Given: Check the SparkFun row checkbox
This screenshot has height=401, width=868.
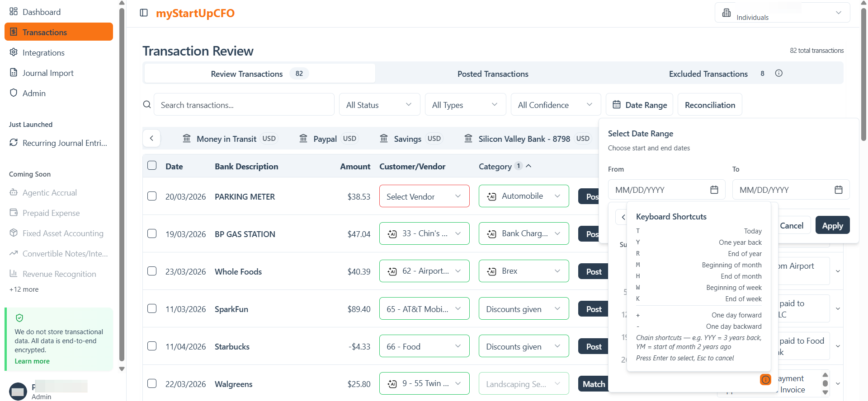Looking at the screenshot, I should (x=152, y=308).
